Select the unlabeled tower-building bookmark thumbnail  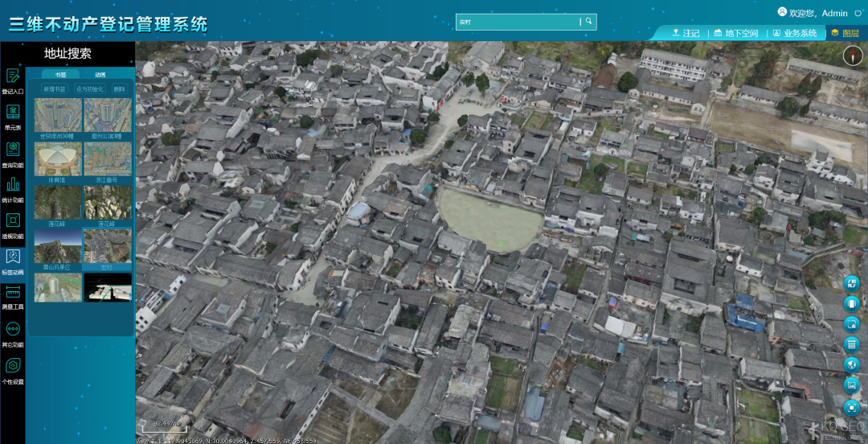click(58, 287)
